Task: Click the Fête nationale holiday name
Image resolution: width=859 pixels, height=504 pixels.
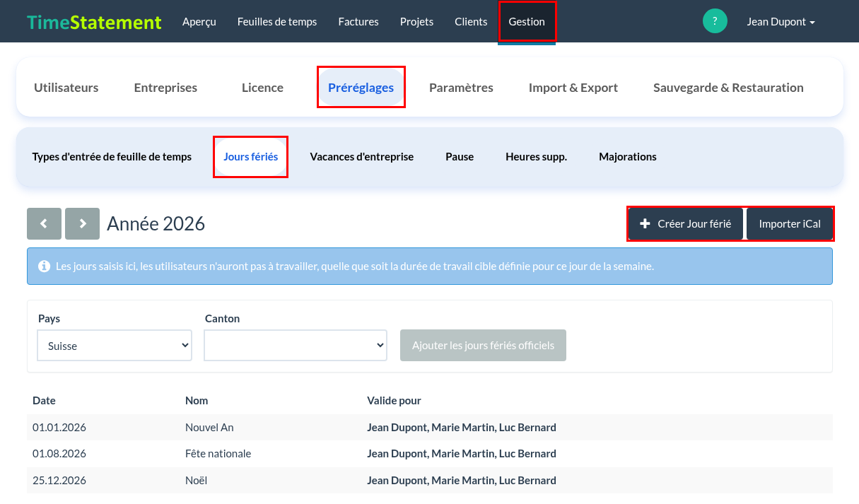Action: click(x=218, y=454)
